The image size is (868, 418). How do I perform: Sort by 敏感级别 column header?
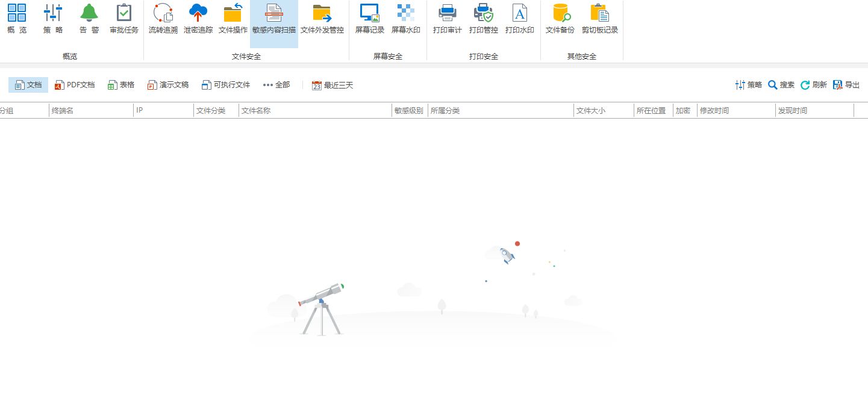410,111
